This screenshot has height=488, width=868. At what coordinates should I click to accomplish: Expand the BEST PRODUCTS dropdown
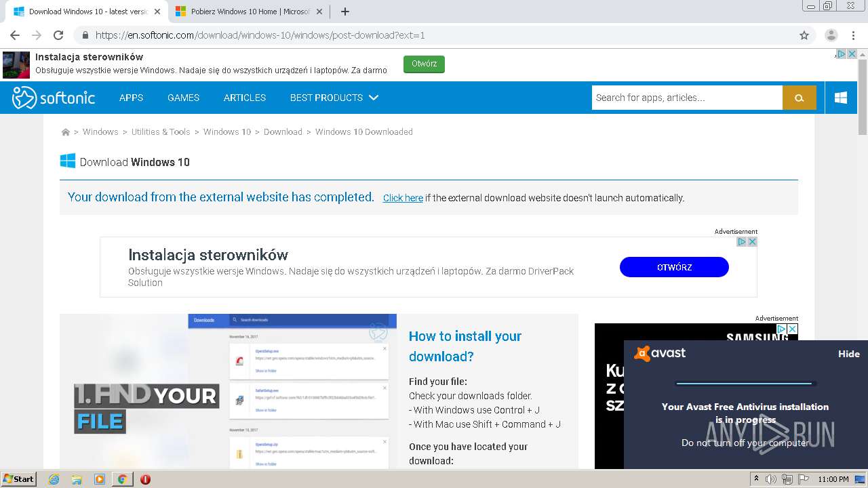(334, 98)
